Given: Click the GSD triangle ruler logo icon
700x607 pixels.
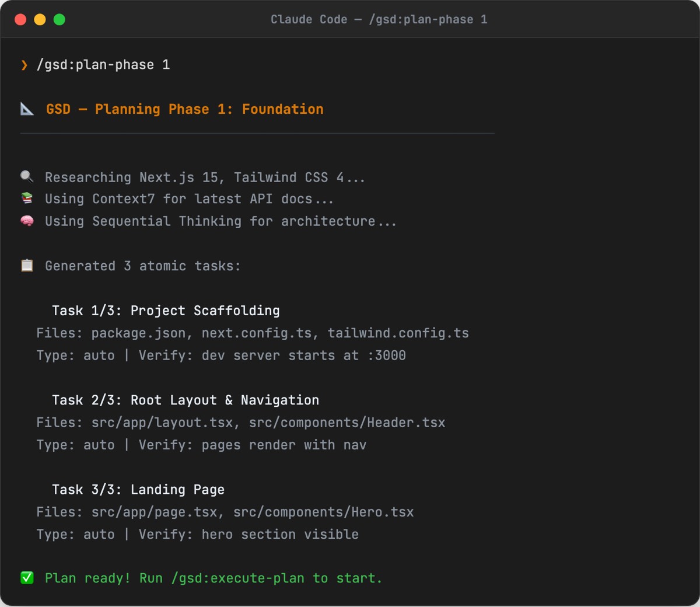Looking at the screenshot, I should click(27, 109).
